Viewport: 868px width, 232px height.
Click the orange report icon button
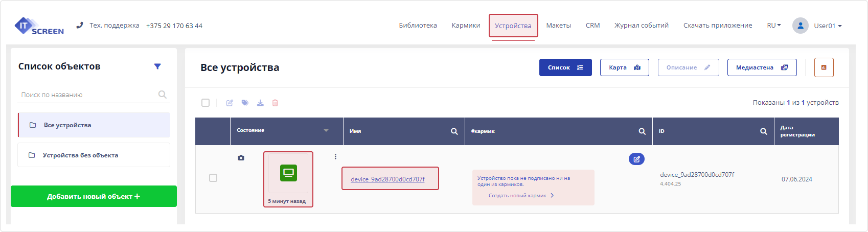(x=824, y=67)
